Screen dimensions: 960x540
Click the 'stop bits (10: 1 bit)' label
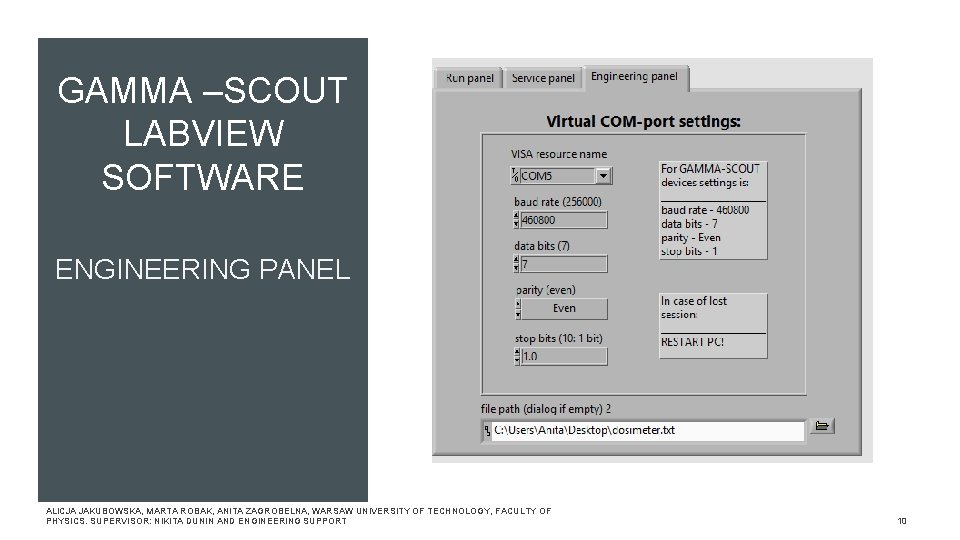point(558,339)
